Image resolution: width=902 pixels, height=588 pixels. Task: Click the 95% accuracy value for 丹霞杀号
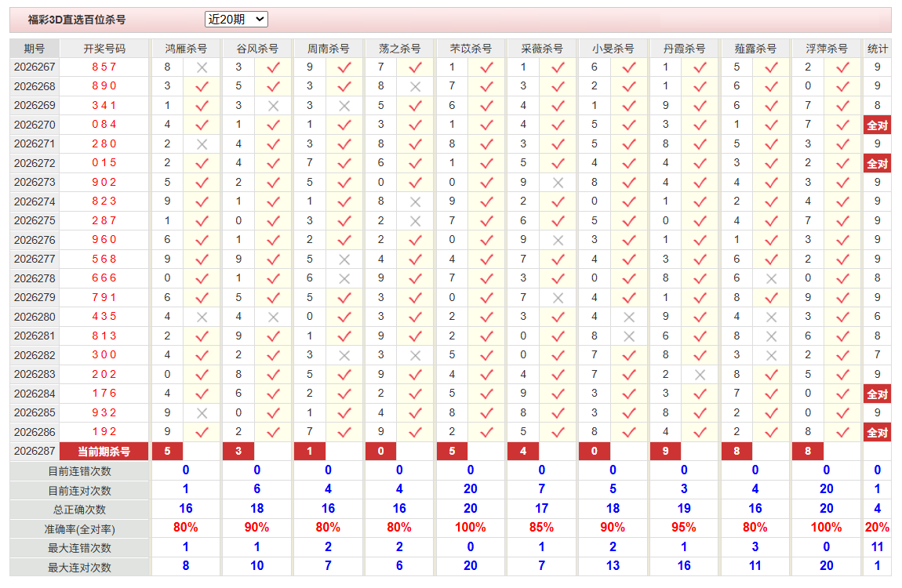pyautogui.click(x=683, y=528)
